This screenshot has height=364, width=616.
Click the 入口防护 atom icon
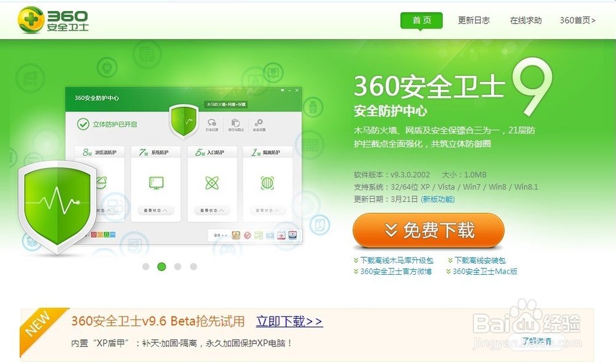212,183
